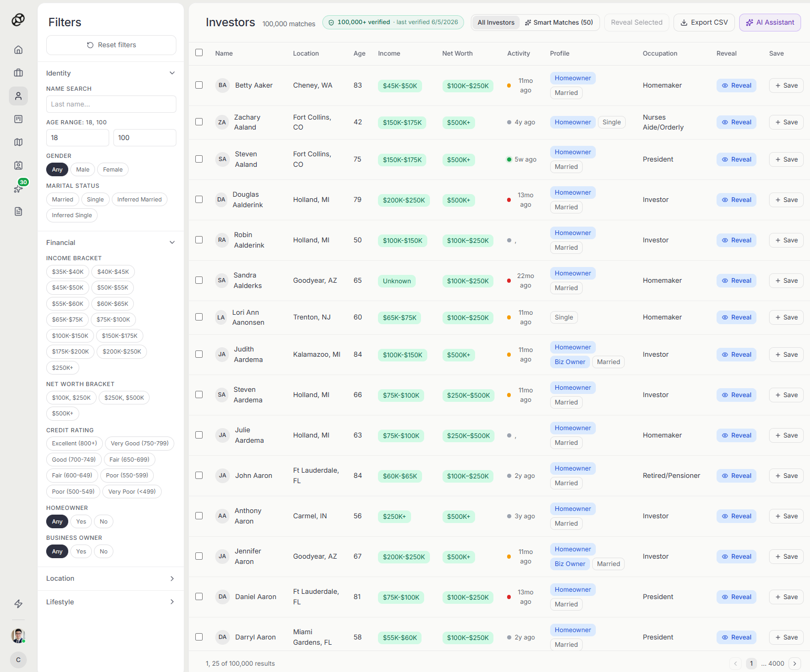Image resolution: width=810 pixels, height=672 pixels.
Task: Select Female gender filter
Action: [x=113, y=169]
